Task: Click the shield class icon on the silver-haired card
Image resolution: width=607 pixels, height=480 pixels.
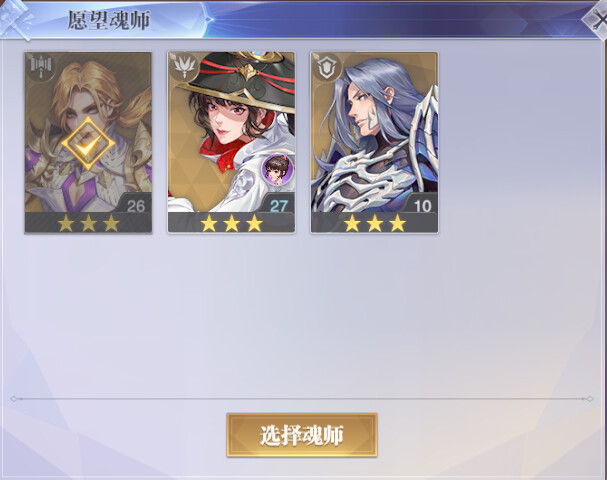Action: (x=328, y=67)
